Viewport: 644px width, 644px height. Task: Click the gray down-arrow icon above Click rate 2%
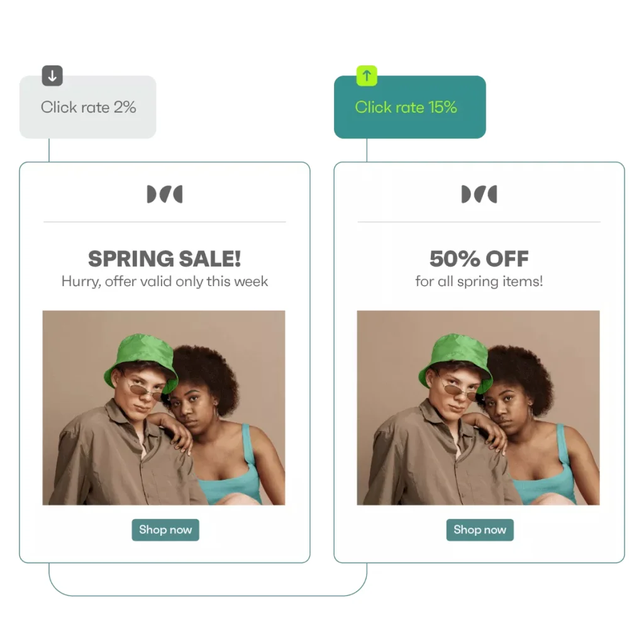pos(52,76)
